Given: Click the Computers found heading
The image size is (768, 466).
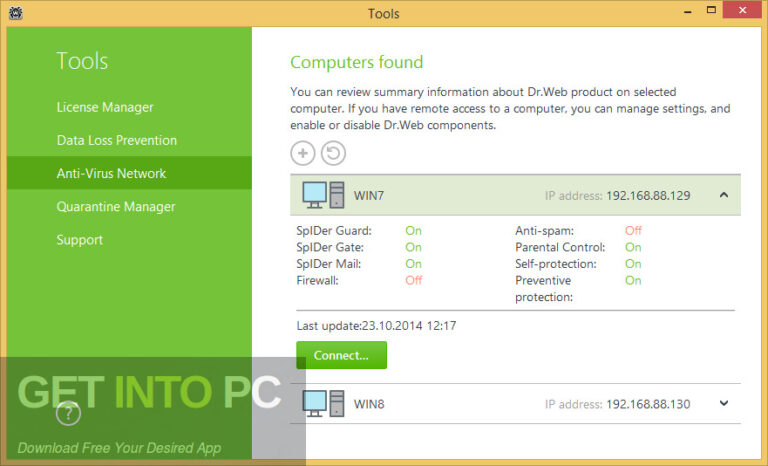Looking at the screenshot, I should (357, 62).
